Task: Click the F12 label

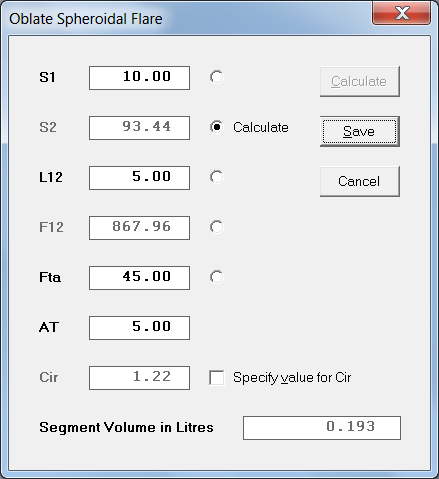Action: point(51,227)
